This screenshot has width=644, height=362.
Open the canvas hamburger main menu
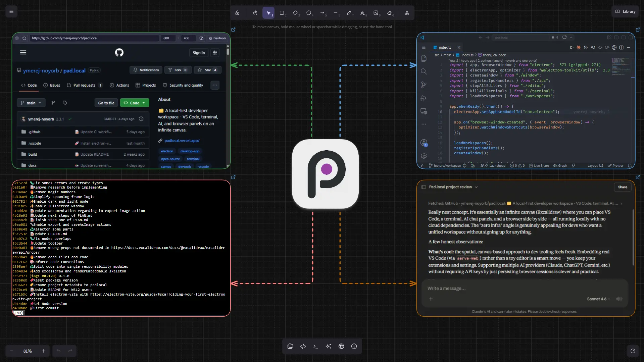pos(11,11)
